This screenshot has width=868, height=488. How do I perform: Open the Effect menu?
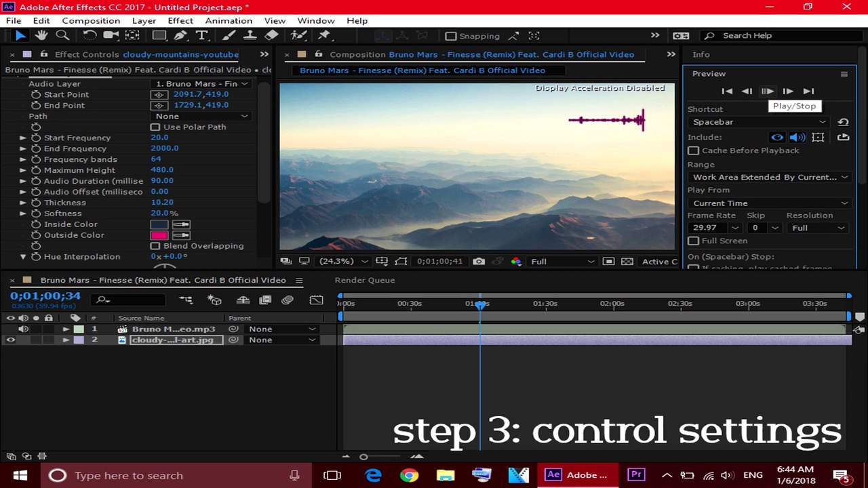tap(180, 21)
